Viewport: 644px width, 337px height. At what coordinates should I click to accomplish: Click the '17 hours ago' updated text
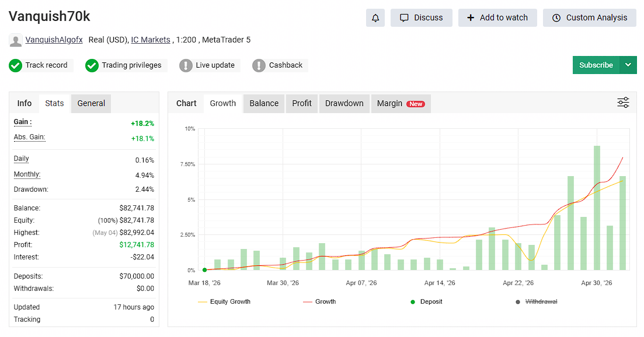(134, 307)
